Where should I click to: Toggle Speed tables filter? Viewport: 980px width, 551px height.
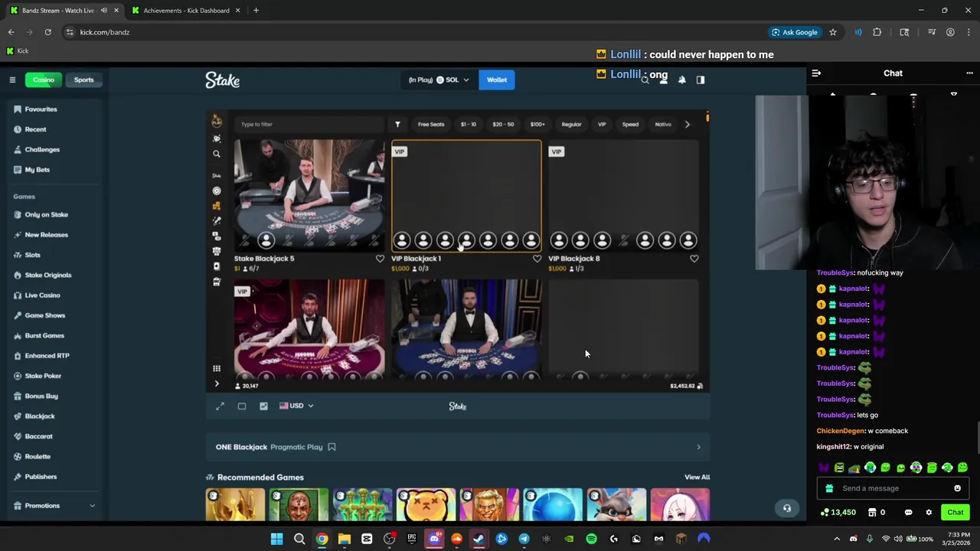630,124
